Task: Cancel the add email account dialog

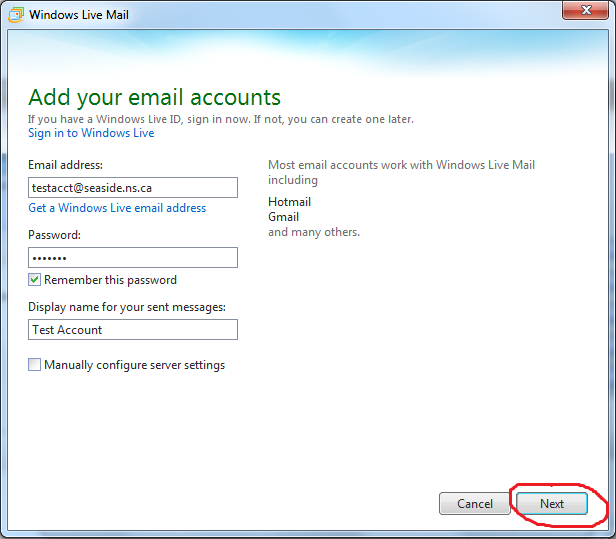Action: (475, 504)
